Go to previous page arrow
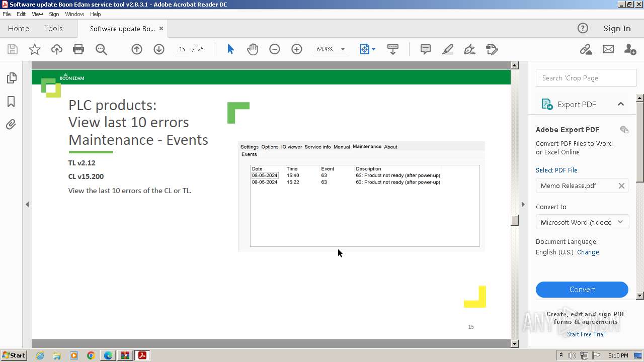 point(137,49)
